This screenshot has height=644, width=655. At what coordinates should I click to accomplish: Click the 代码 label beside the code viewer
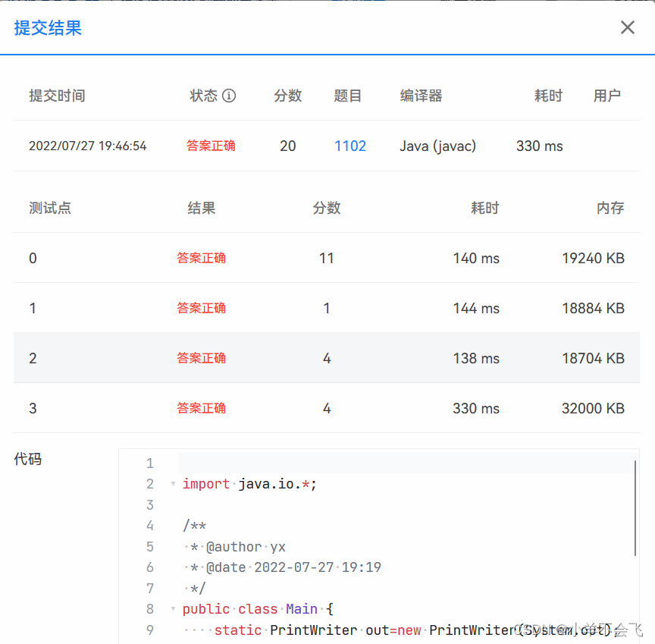(x=27, y=459)
